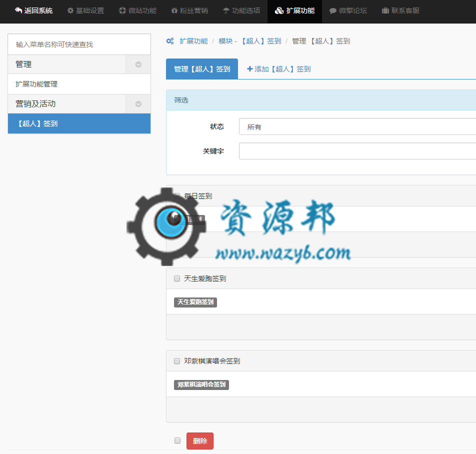The width and height of the screenshot is (476, 454).
Task: Open 联系客服 support
Action: pos(400,11)
